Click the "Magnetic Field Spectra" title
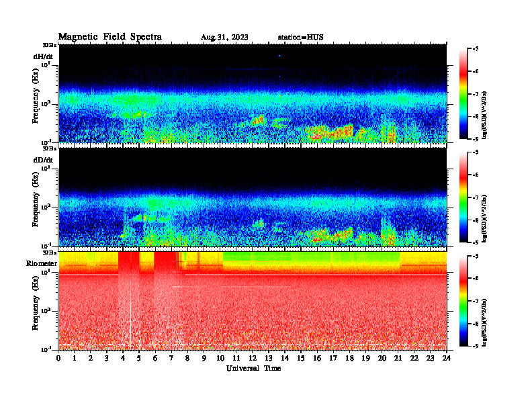Image resolution: width=532 pixels, height=411 pixels. [110, 37]
